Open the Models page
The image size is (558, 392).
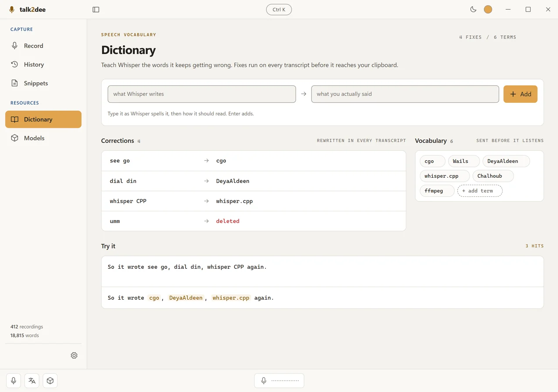click(x=43, y=138)
